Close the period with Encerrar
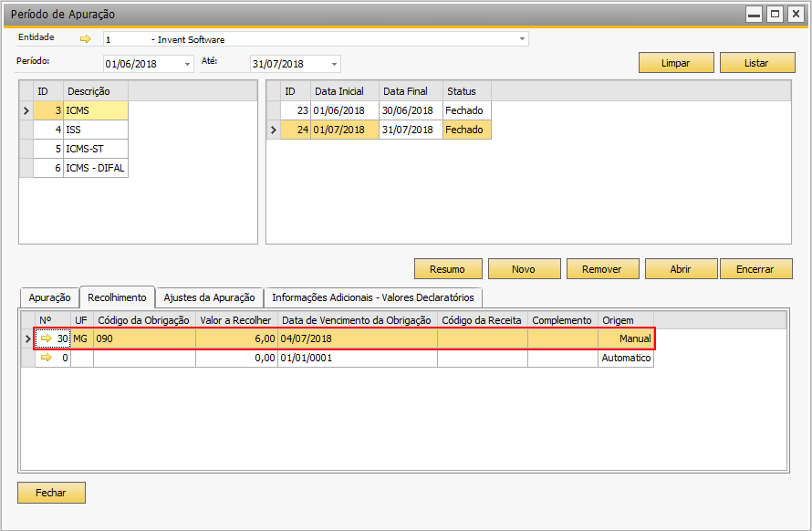Viewport: 812px width, 531px height. [x=755, y=269]
